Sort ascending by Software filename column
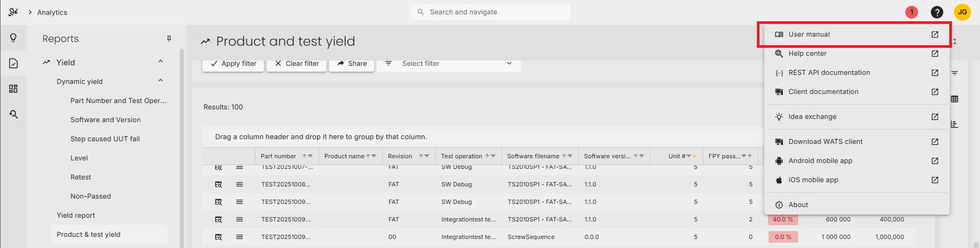 [564, 156]
